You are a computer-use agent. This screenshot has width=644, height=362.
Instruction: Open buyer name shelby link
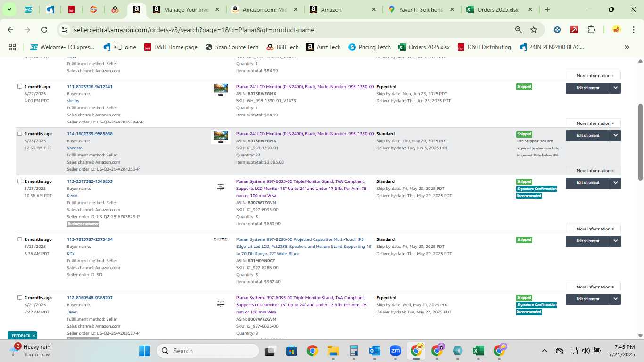(73, 101)
